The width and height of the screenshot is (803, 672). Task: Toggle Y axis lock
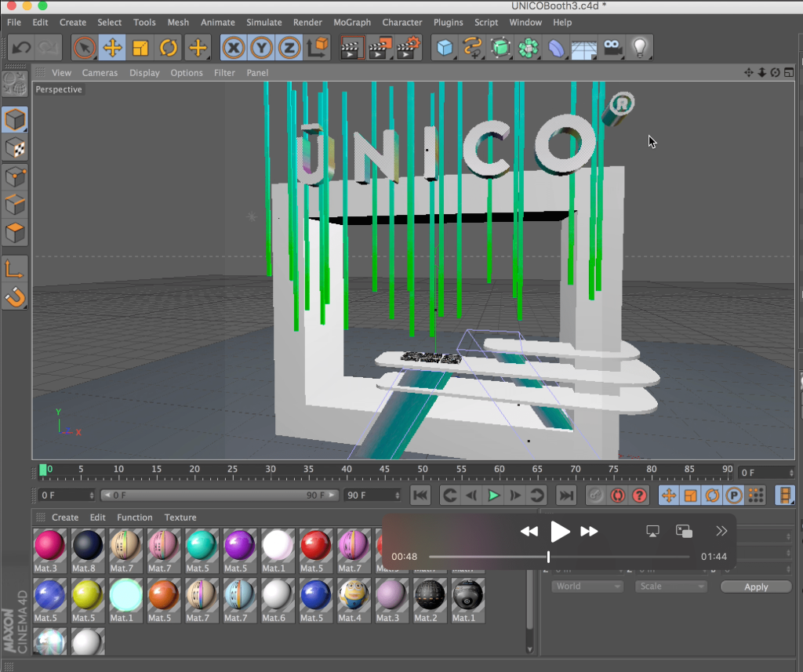pyautogui.click(x=261, y=48)
